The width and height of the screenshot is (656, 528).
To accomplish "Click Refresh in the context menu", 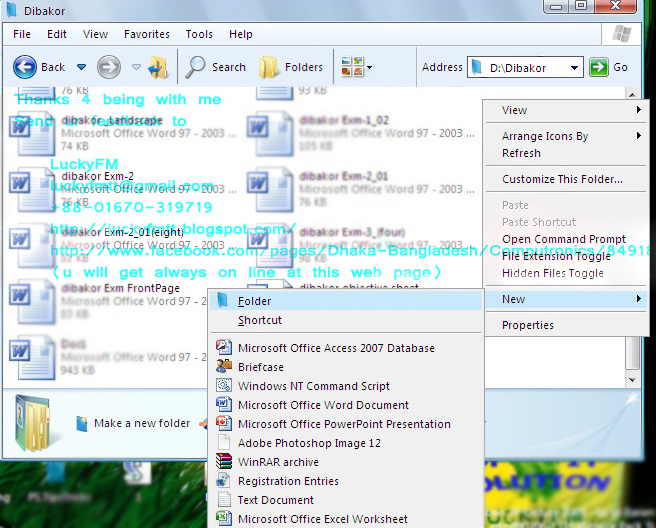I will tap(566, 153).
